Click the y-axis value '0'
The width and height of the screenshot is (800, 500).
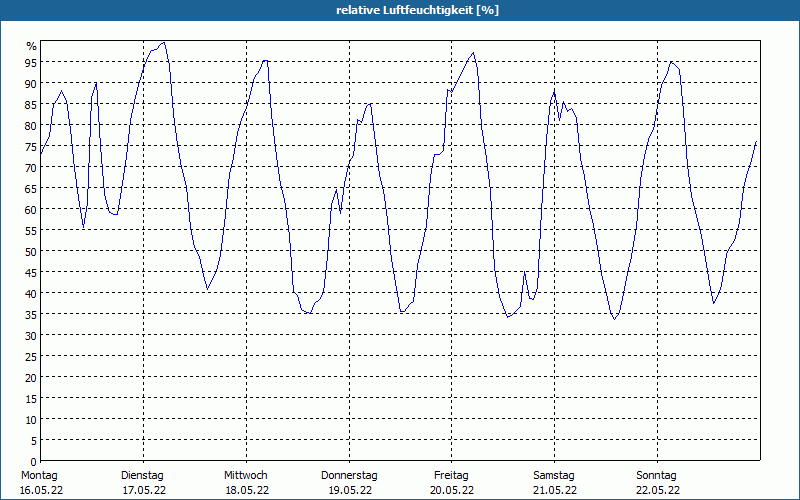pos(34,462)
